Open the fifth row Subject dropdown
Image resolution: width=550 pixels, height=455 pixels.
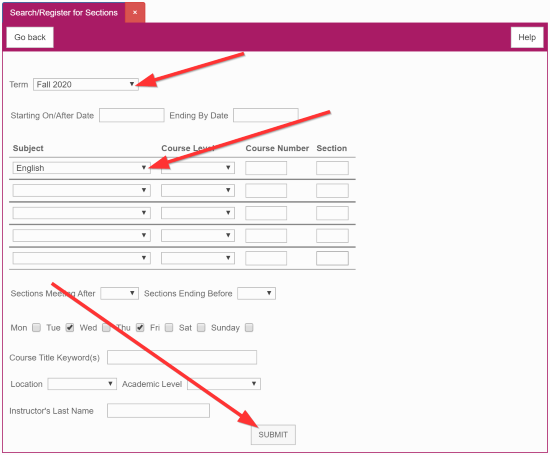point(81,258)
